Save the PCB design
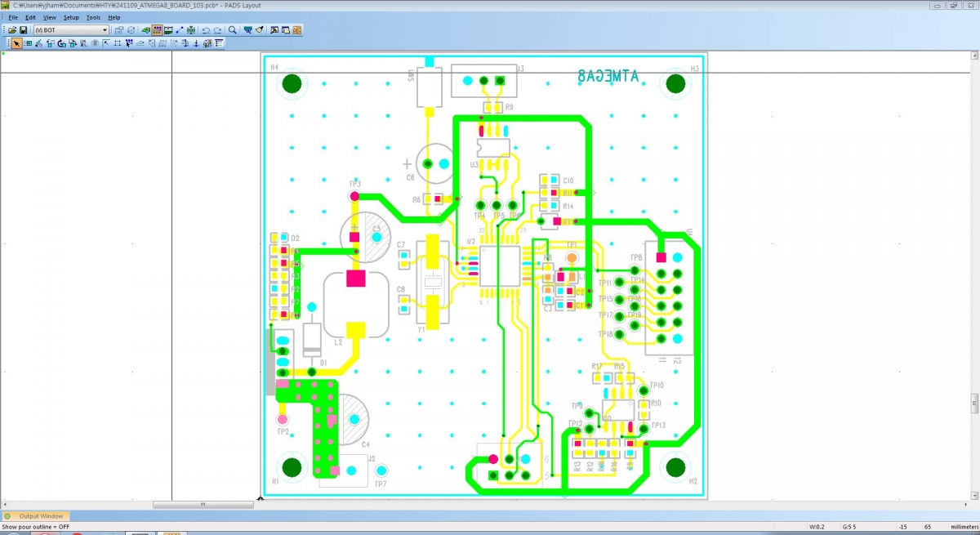 [x=23, y=30]
